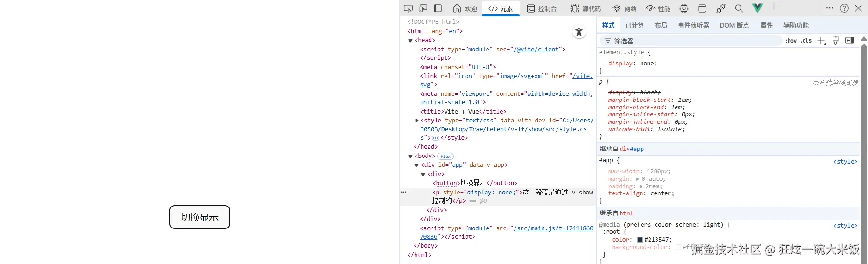Open the 网络 network tab
The height and width of the screenshot is (264, 868).
pyautogui.click(x=624, y=8)
